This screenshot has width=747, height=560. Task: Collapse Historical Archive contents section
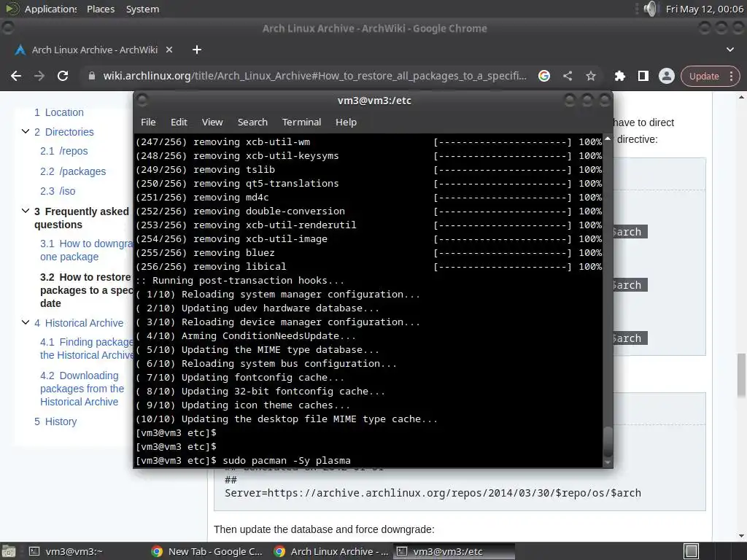(26, 322)
